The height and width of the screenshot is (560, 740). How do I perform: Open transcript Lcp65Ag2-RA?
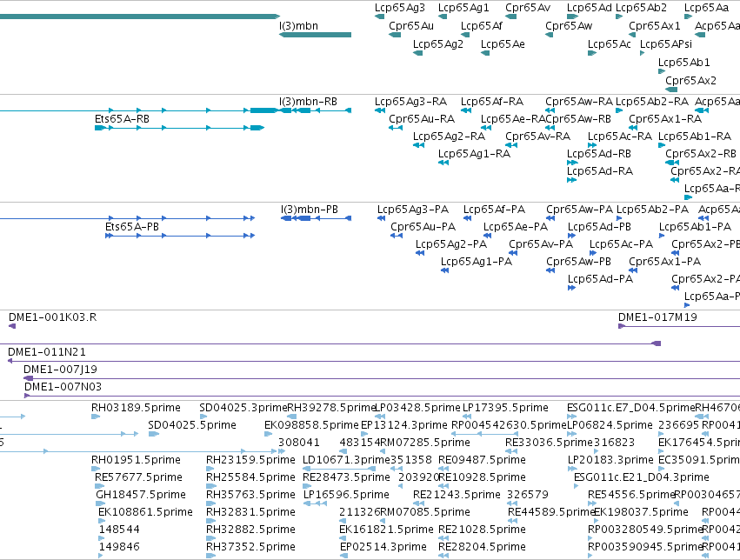[449, 137]
